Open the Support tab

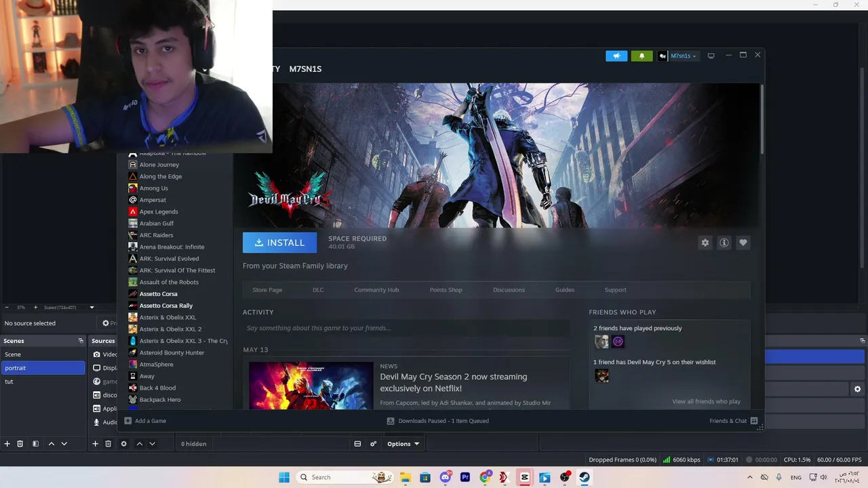[x=615, y=290]
